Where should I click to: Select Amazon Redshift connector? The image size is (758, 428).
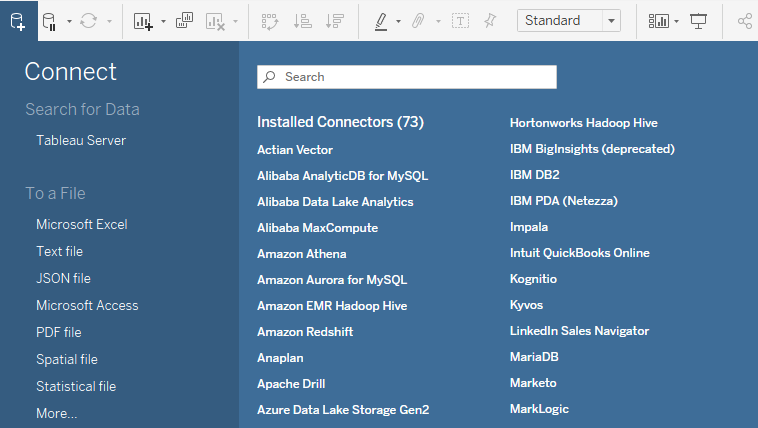(x=305, y=332)
